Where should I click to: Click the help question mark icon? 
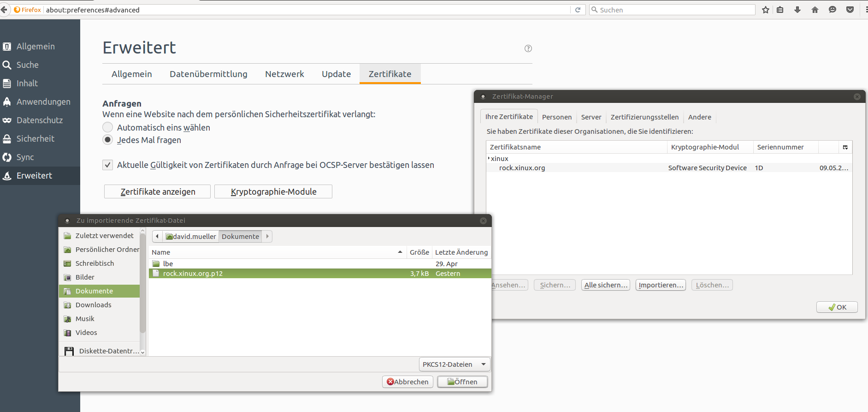pos(528,48)
